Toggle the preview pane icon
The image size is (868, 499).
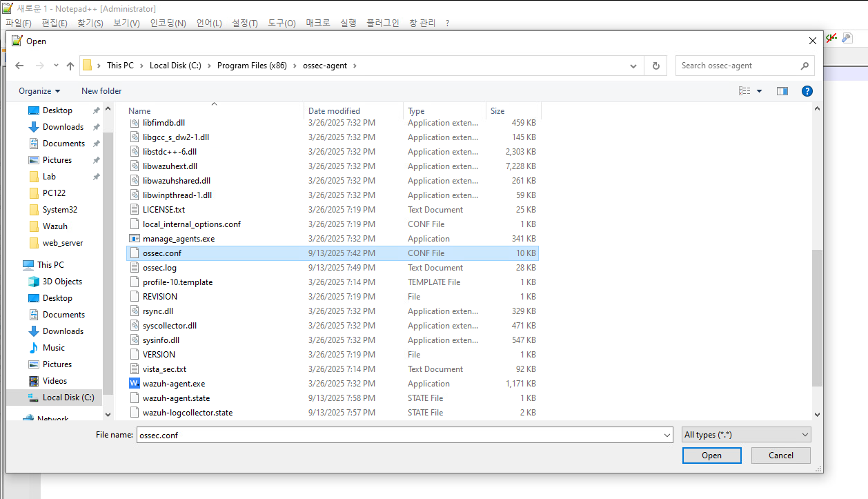pyautogui.click(x=782, y=91)
